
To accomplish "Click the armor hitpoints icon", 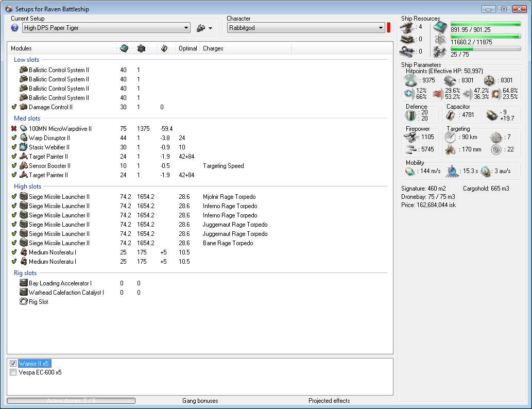I will pyautogui.click(x=451, y=80).
